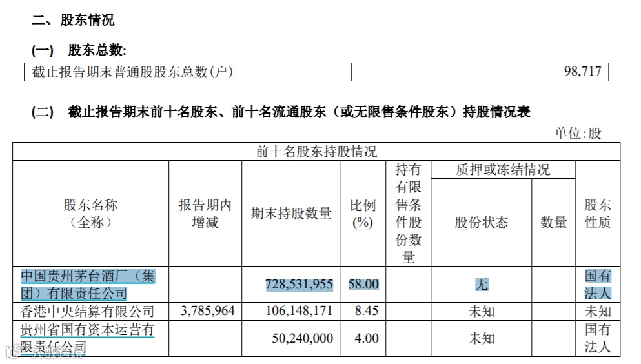Click share count 106,148,171

300,311
